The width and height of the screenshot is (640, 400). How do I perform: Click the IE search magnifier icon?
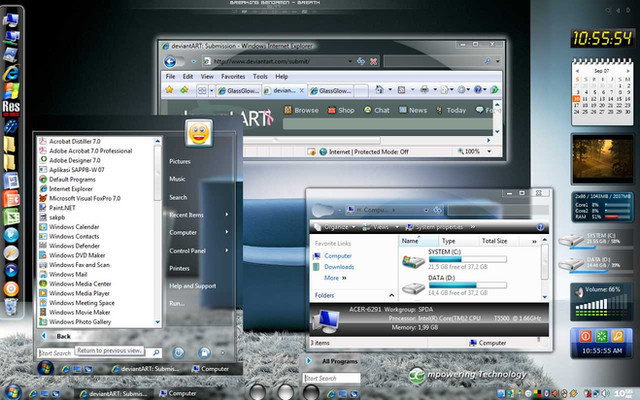[487, 61]
